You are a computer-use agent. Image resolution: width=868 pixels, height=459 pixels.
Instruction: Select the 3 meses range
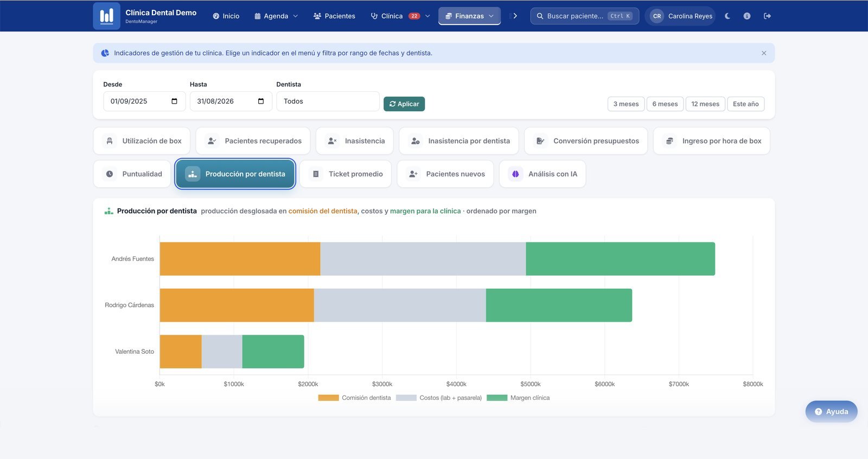click(x=626, y=104)
